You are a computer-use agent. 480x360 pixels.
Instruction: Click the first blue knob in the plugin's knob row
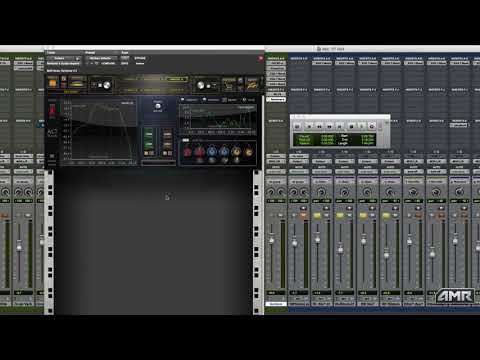pos(212,152)
